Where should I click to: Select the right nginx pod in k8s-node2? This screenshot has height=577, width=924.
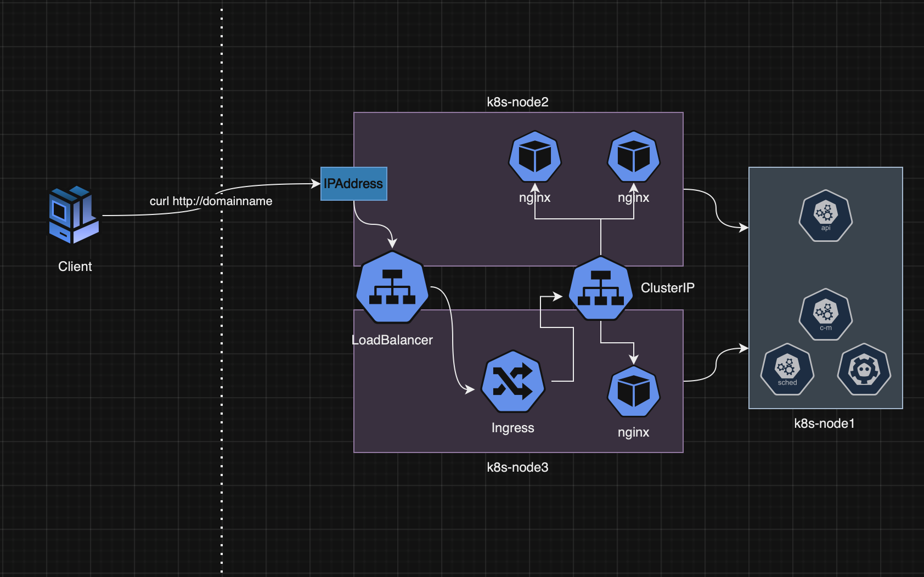(x=634, y=157)
